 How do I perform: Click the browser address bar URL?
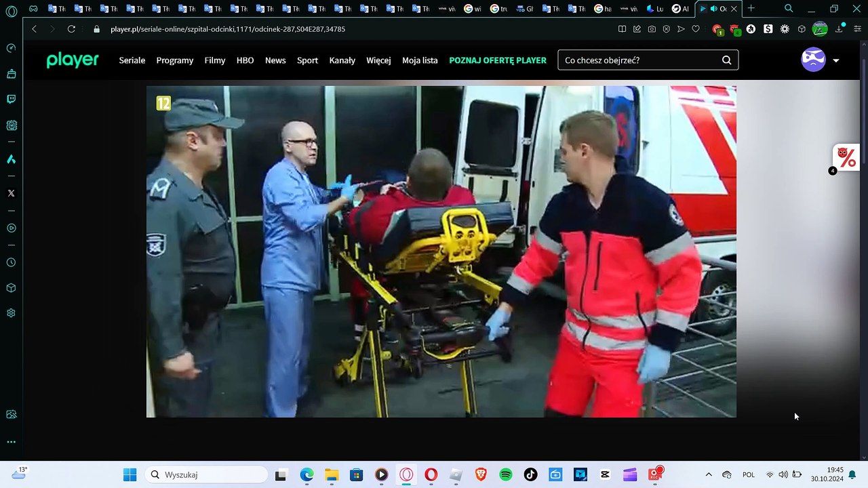[228, 29]
